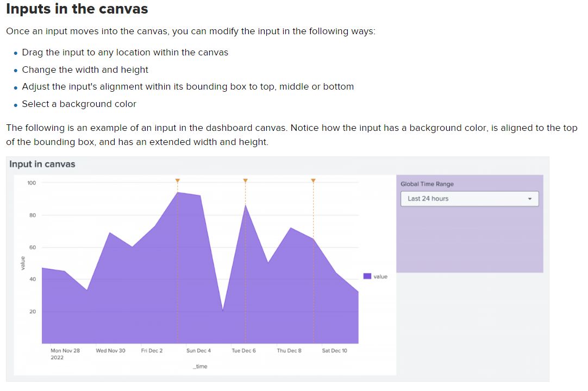
Task: Click the 'Input in canvas' chart title
Action: click(42, 164)
